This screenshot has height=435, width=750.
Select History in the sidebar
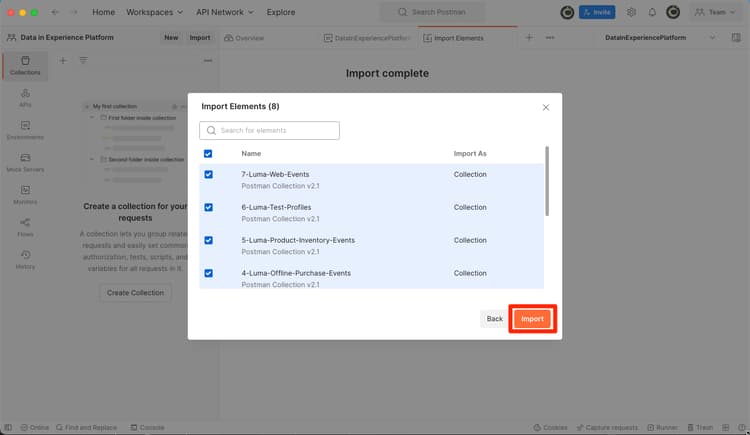tap(25, 259)
